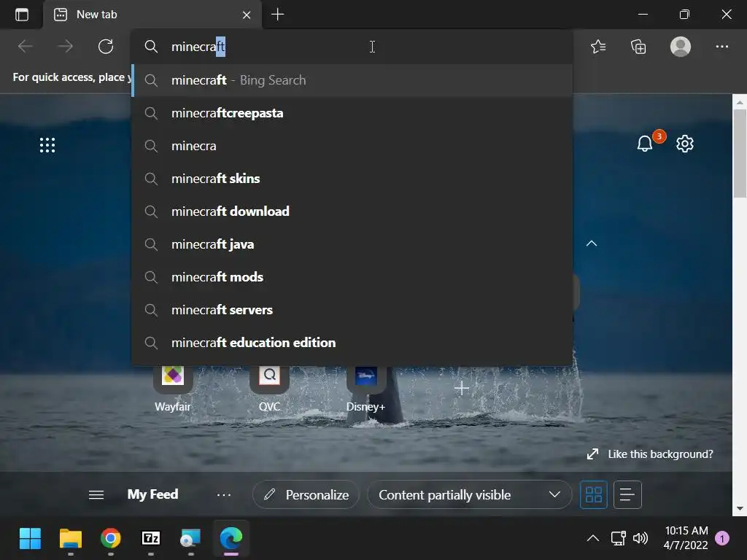Open the notification count badge

[722, 539]
